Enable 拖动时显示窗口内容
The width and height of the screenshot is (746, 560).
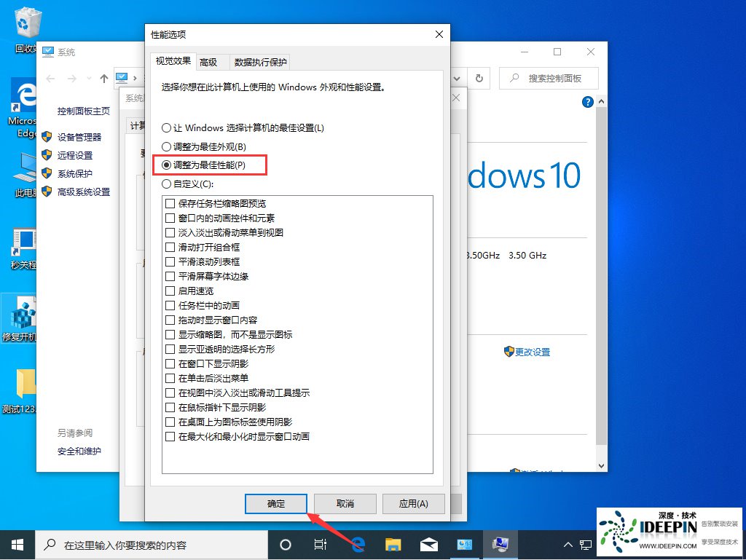pos(170,320)
